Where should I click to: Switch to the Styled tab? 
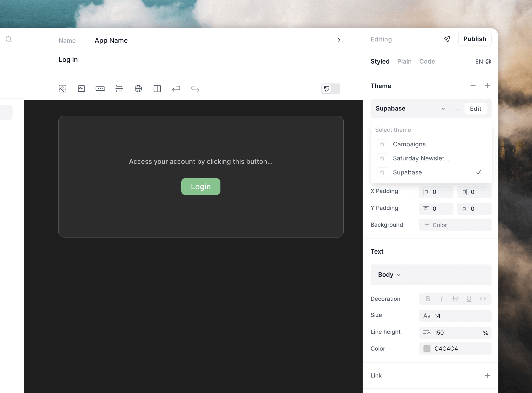click(x=380, y=62)
